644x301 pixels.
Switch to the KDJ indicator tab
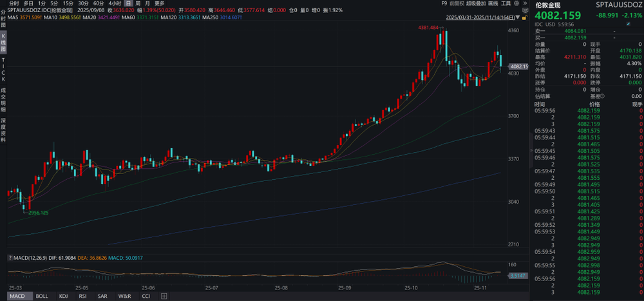point(64,296)
